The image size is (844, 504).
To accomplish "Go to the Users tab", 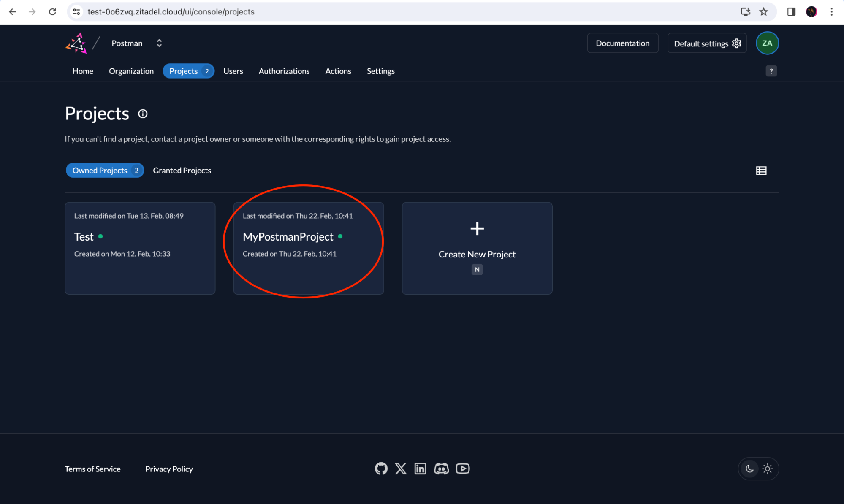I will click(233, 71).
